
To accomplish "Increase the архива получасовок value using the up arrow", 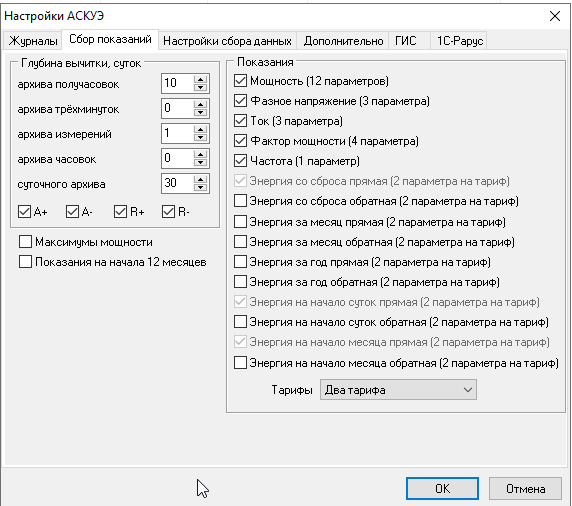I will (200, 79).
